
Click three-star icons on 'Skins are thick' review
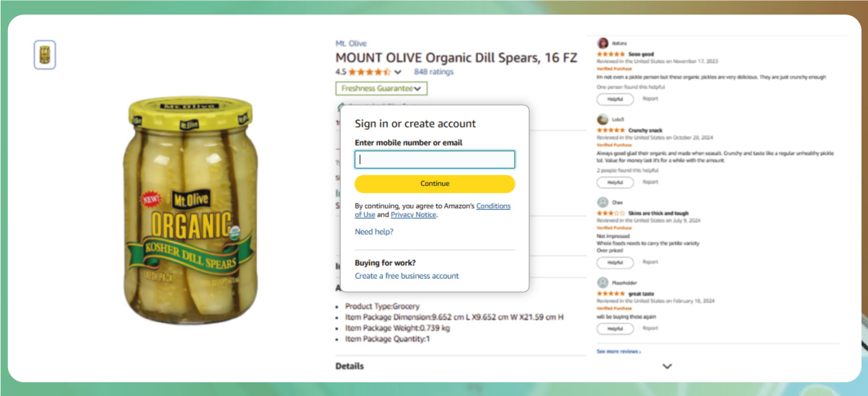[x=610, y=214]
